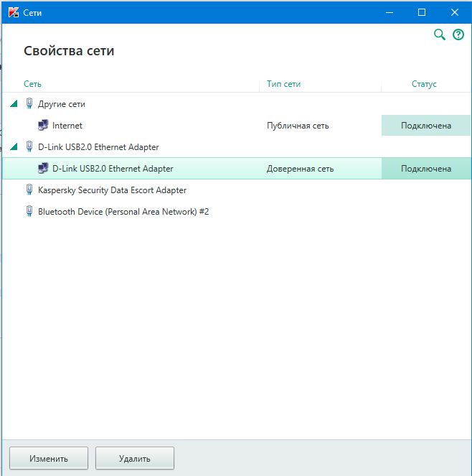Click the Удалить button
The image size is (472, 476).
pos(135,458)
